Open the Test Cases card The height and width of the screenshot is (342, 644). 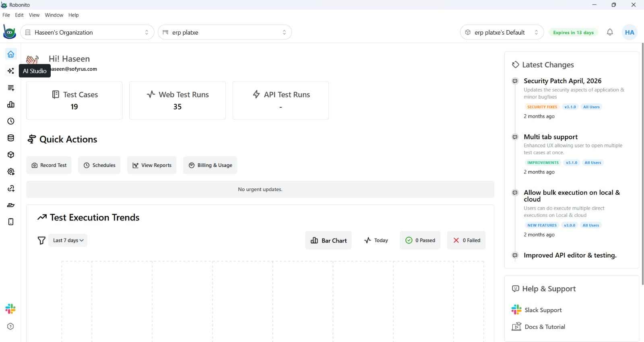pyautogui.click(x=74, y=100)
